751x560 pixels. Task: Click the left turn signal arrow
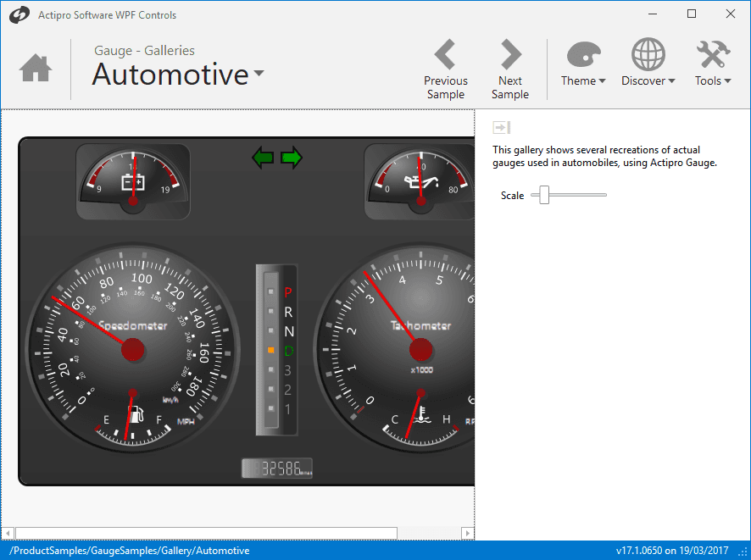tap(263, 158)
